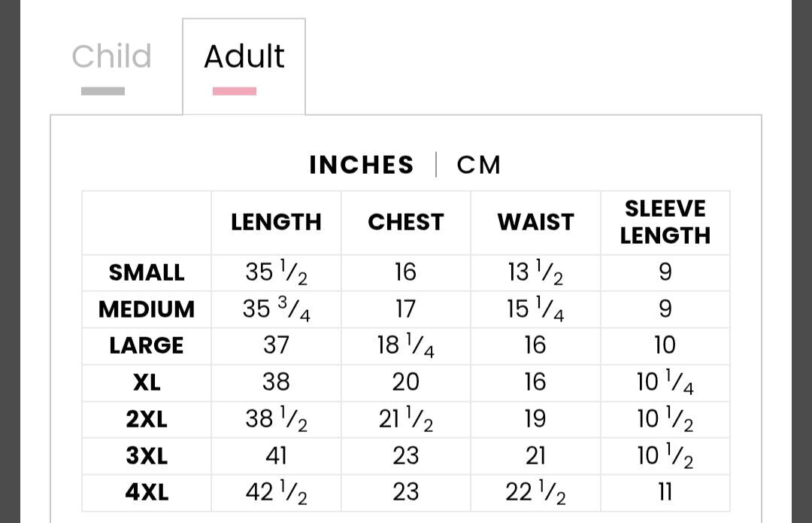Image resolution: width=812 pixels, height=523 pixels.
Task: Click the pink underline beneath Adult
Action: (x=234, y=91)
